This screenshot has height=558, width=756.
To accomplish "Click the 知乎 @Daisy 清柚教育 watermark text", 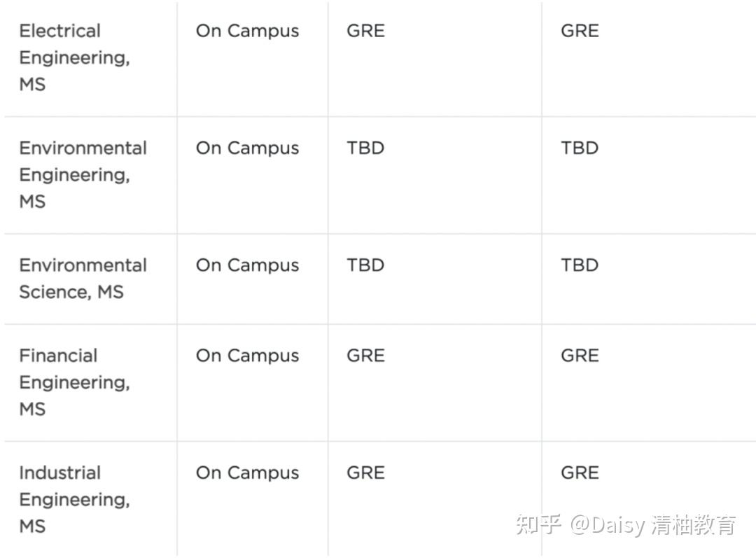I will pyautogui.click(x=626, y=524).
